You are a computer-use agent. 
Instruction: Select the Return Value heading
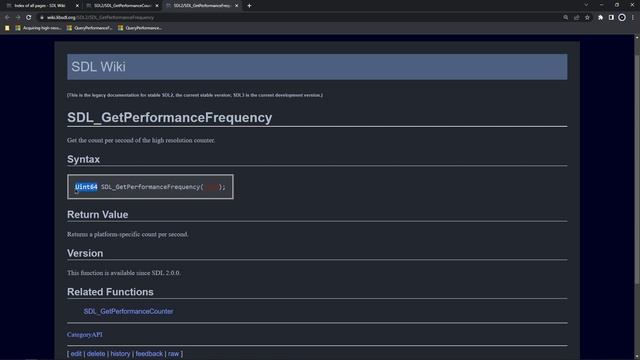[x=98, y=215]
